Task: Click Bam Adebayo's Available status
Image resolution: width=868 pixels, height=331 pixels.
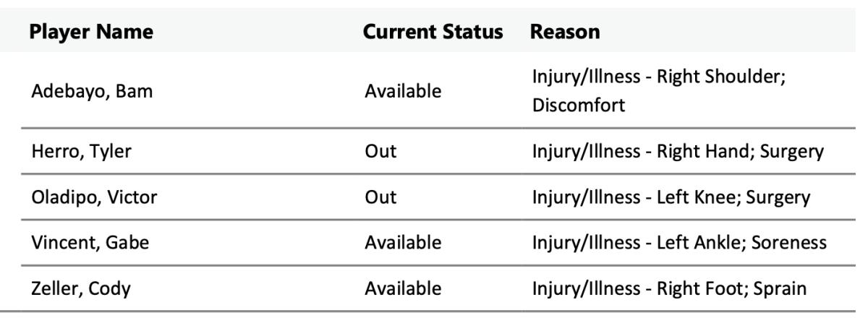Action: point(403,92)
